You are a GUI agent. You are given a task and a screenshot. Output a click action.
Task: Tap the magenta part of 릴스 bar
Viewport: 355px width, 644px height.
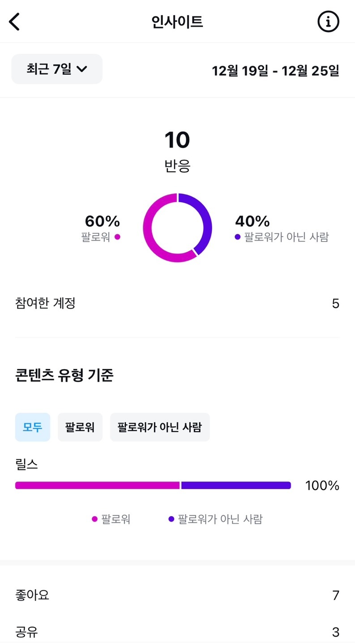coord(97,485)
